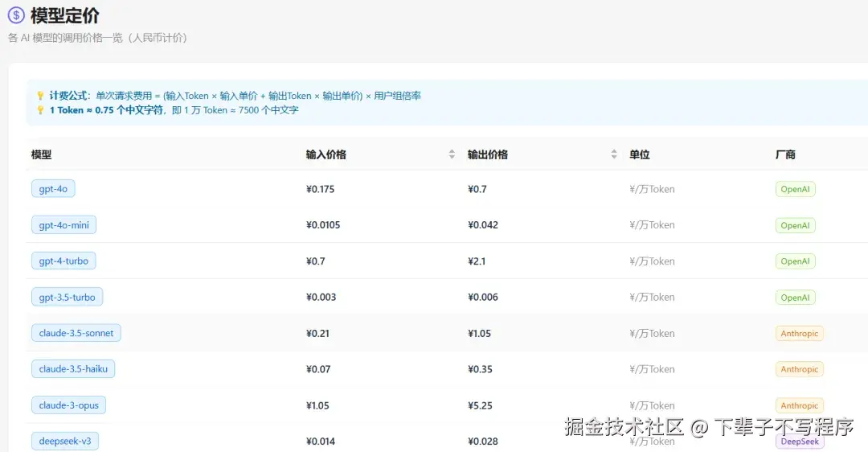Click the 计费公式 formula text
The width and height of the screenshot is (868, 452).
tap(235, 96)
